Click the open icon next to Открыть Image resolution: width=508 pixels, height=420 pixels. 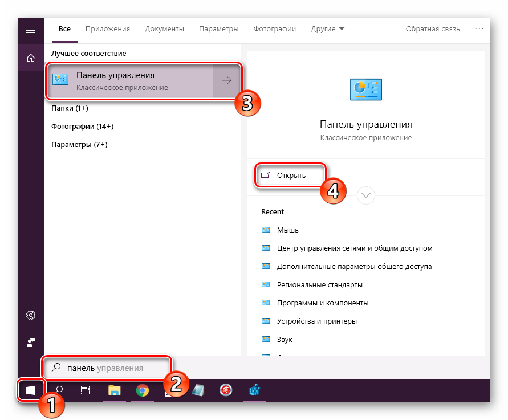(265, 175)
